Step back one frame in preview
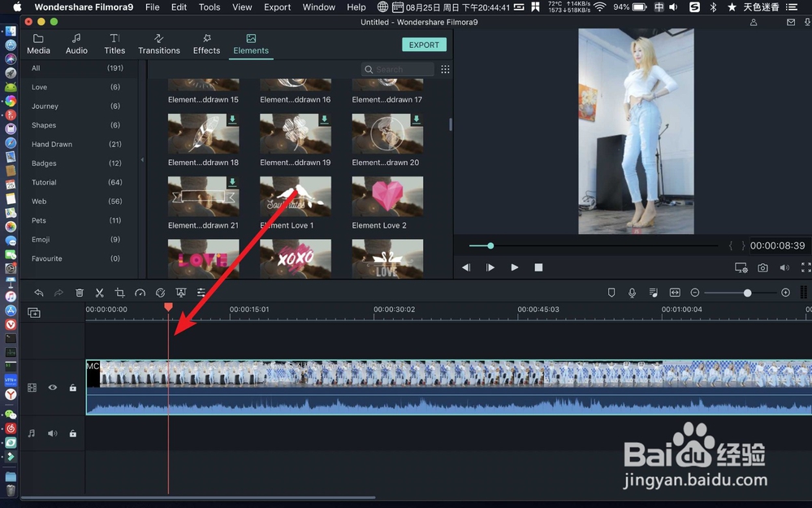This screenshot has width=812, height=508. coord(466,267)
